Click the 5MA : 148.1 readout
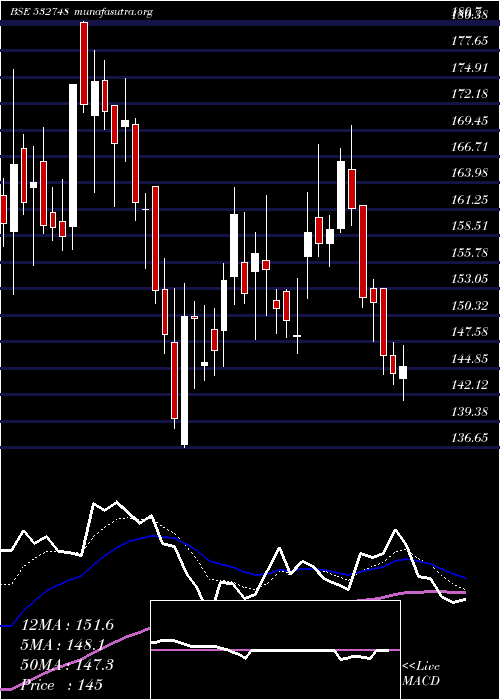The width and height of the screenshot is (500, 700). pos(62,645)
